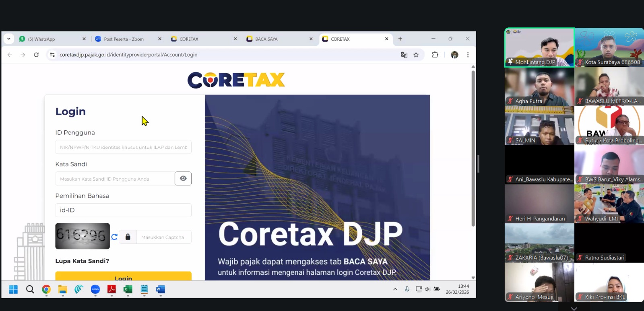Screen dimensions: 644x311
Task: Open the Chrome three-dot menu
Action: [x=468, y=55]
